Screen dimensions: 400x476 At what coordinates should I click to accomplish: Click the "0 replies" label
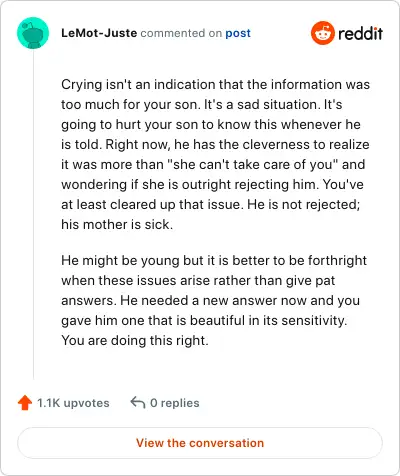(x=175, y=403)
